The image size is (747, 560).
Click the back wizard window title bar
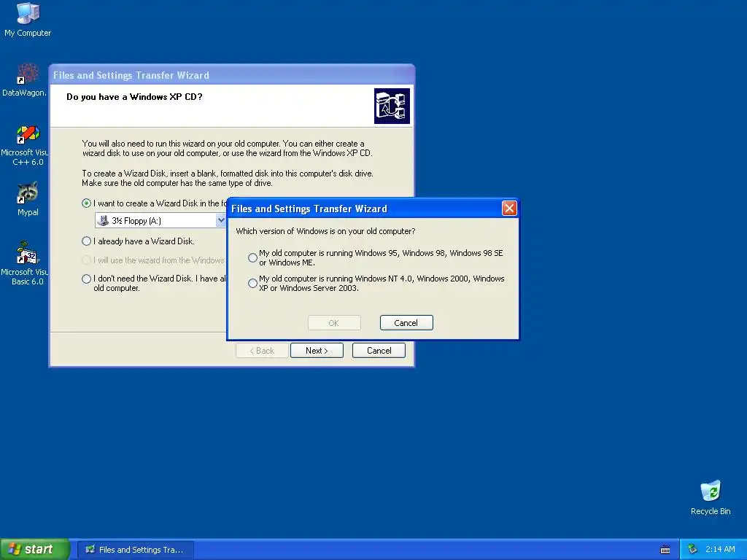(x=231, y=75)
